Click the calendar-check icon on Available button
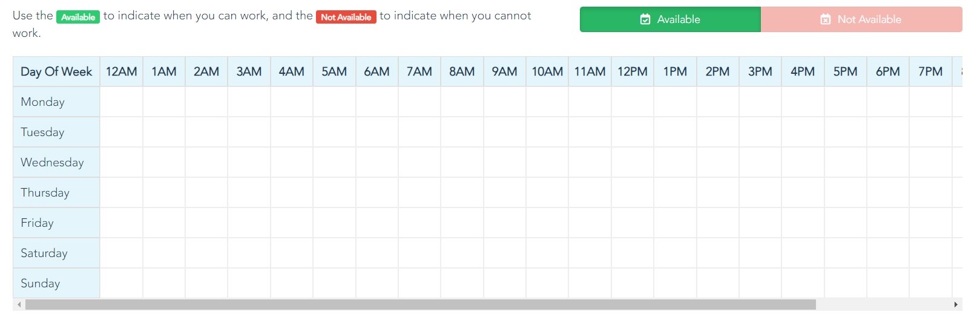 (645, 19)
